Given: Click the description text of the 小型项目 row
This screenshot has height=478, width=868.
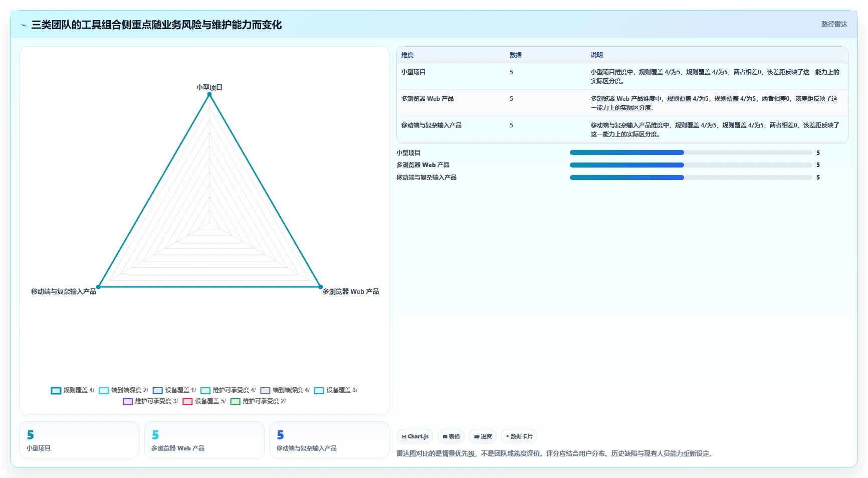Looking at the screenshot, I should (x=715, y=77).
